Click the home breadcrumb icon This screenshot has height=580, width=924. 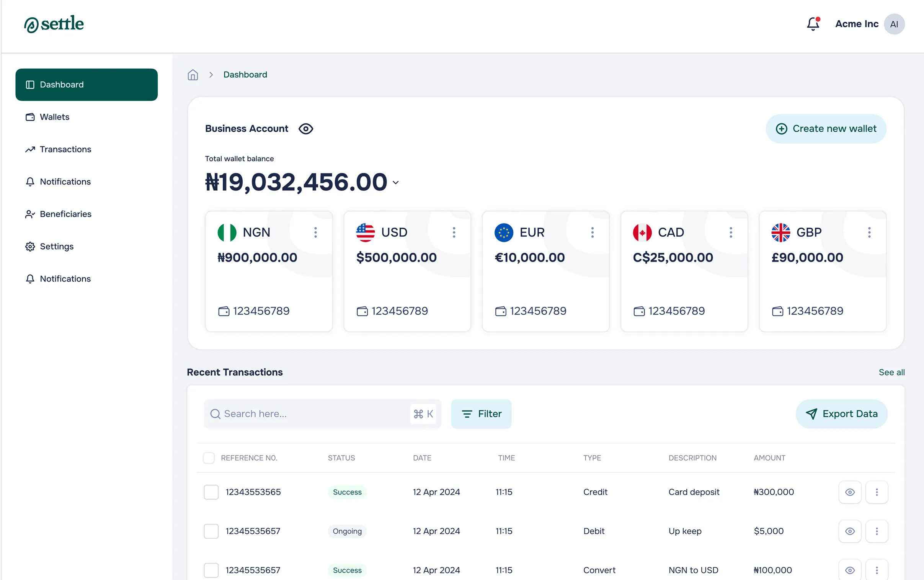click(193, 75)
